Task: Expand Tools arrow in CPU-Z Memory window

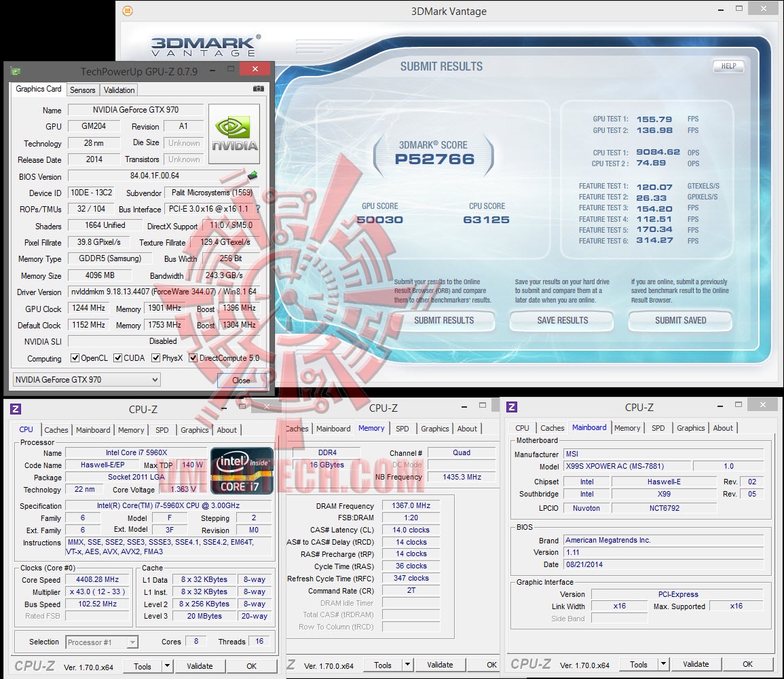Action: [408, 665]
